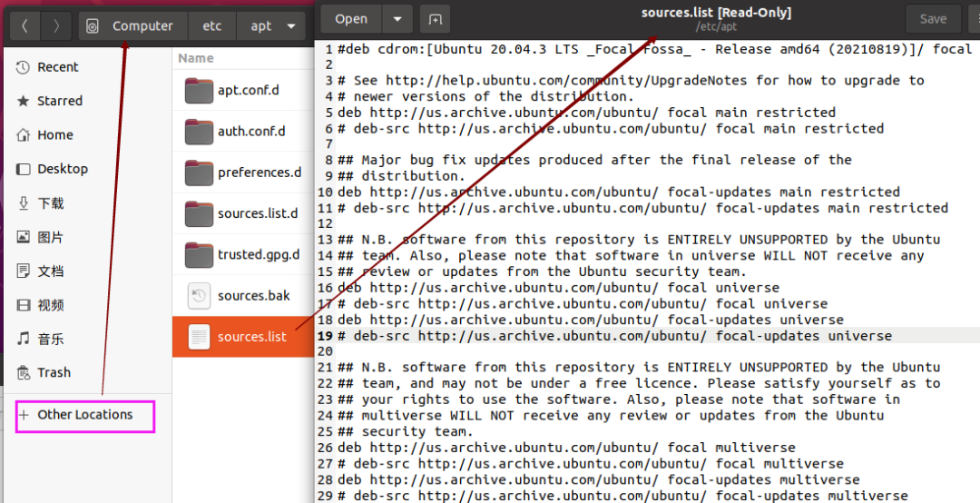Click the Desktop sidebar icon

click(x=23, y=169)
